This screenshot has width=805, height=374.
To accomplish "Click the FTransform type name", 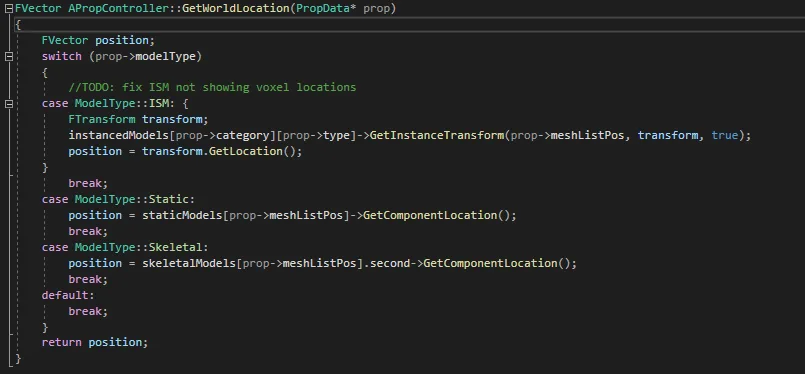I will [102, 120].
